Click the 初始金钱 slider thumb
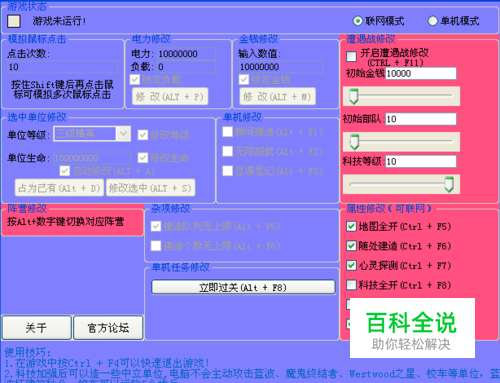Viewport: 500px width, 383px height. [x=353, y=96]
